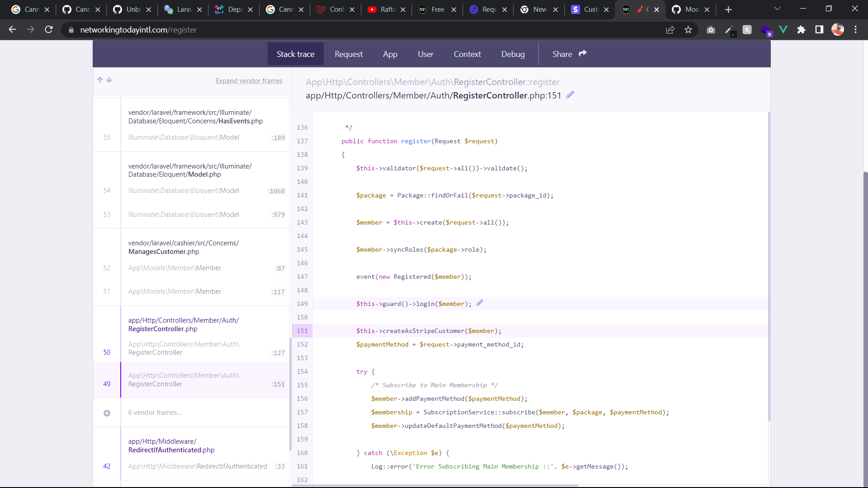Switch to the Request tab
Screen dimensions: 868x488
pos(349,54)
